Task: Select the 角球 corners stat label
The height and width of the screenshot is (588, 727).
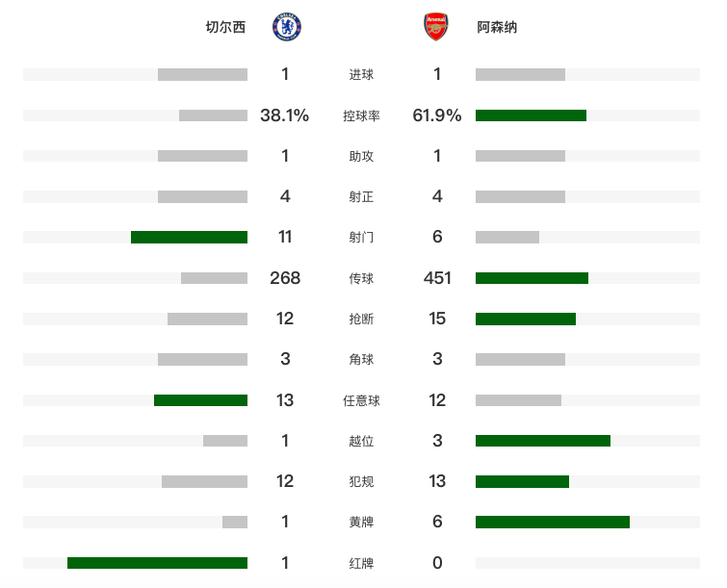Action: [361, 360]
